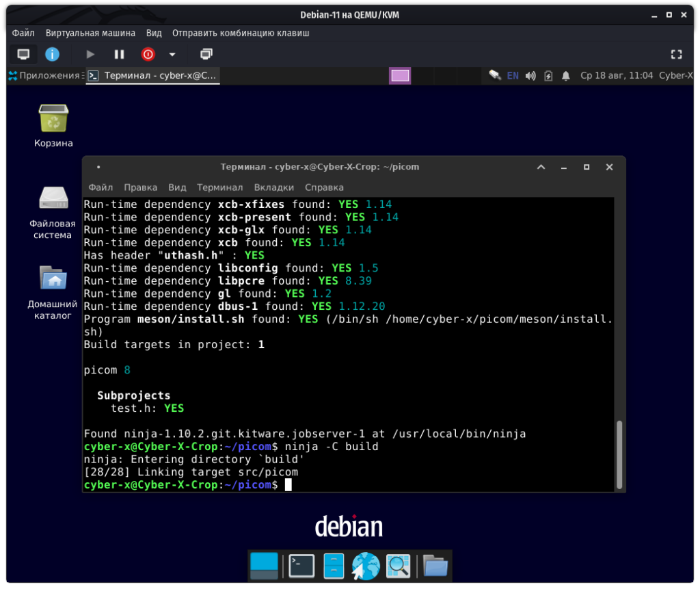
Task: Select the Терминал taskbar window button
Action: [x=152, y=75]
